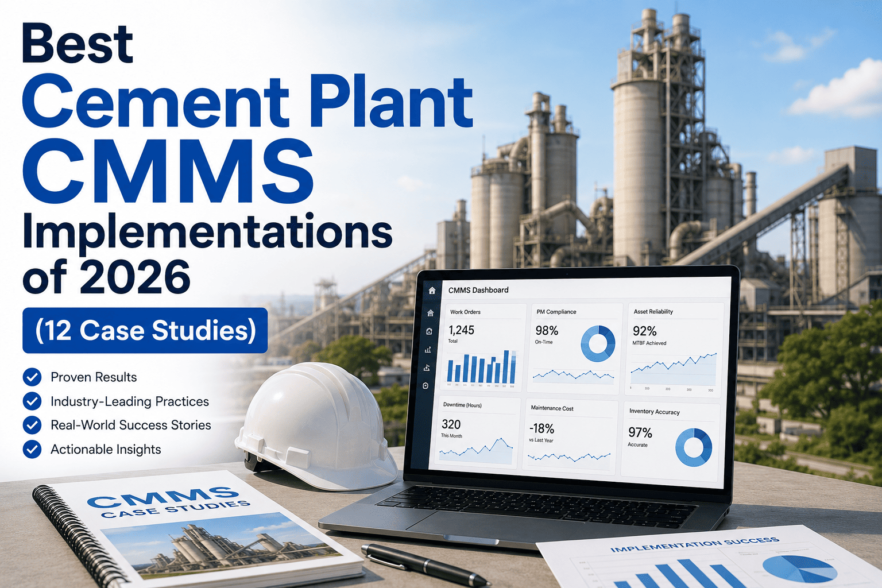Screen dimensions: 882x588
Task: Click the house-with-lock icon in dashboard sidebar
Action: pyautogui.click(x=429, y=331)
